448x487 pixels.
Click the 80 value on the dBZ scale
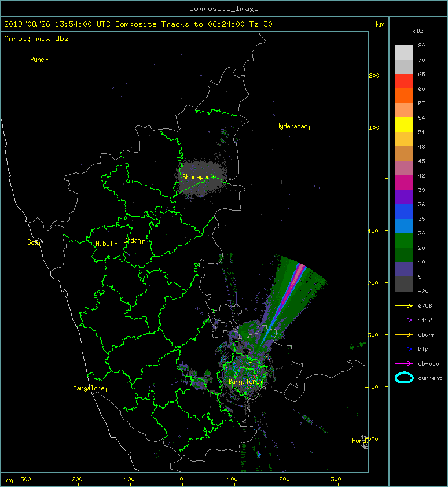(421, 45)
